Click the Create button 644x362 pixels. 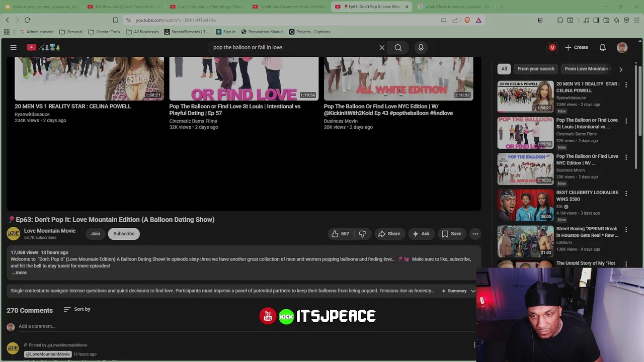point(577,47)
